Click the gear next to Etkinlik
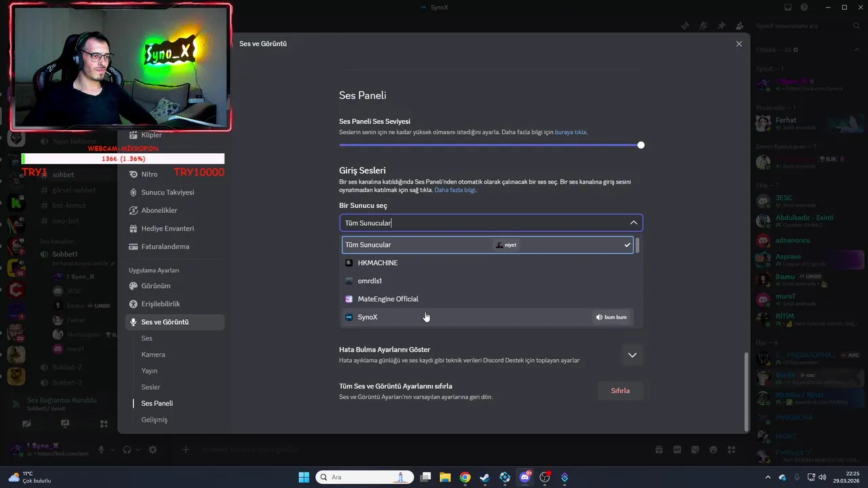Image resolution: width=868 pixels, height=488 pixels. click(795, 49)
